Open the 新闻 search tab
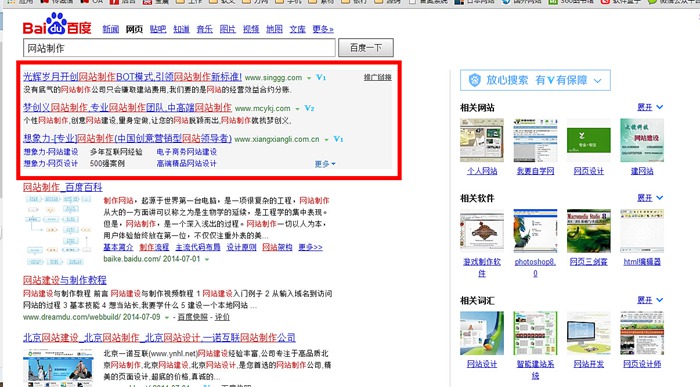The image size is (700, 387). [x=111, y=29]
